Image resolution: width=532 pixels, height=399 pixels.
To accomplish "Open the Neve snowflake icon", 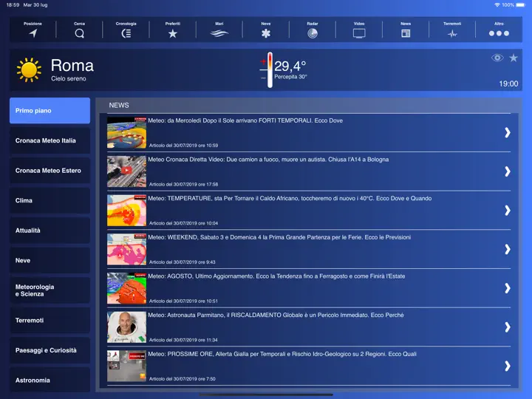I will [x=266, y=33].
